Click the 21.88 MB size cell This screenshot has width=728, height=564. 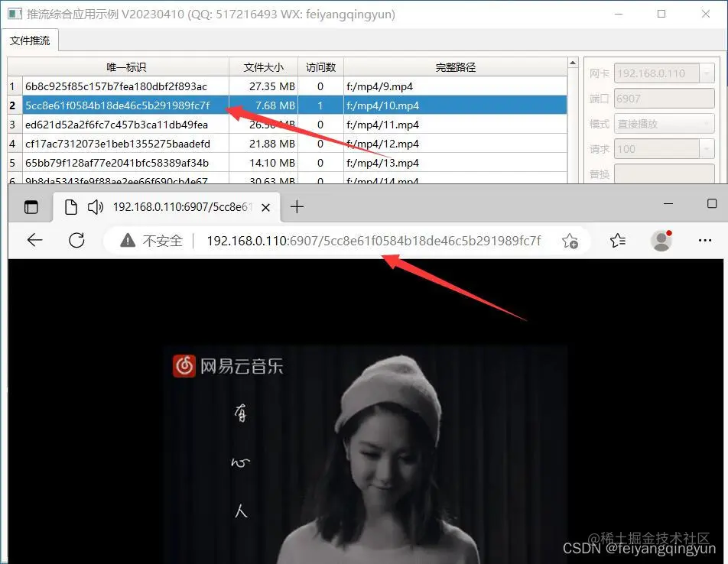click(263, 144)
